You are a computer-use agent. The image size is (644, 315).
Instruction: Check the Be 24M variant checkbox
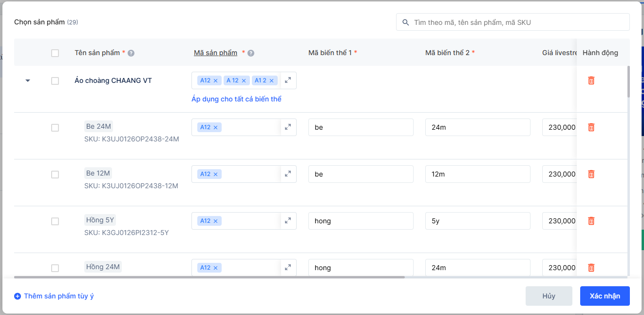tap(55, 128)
